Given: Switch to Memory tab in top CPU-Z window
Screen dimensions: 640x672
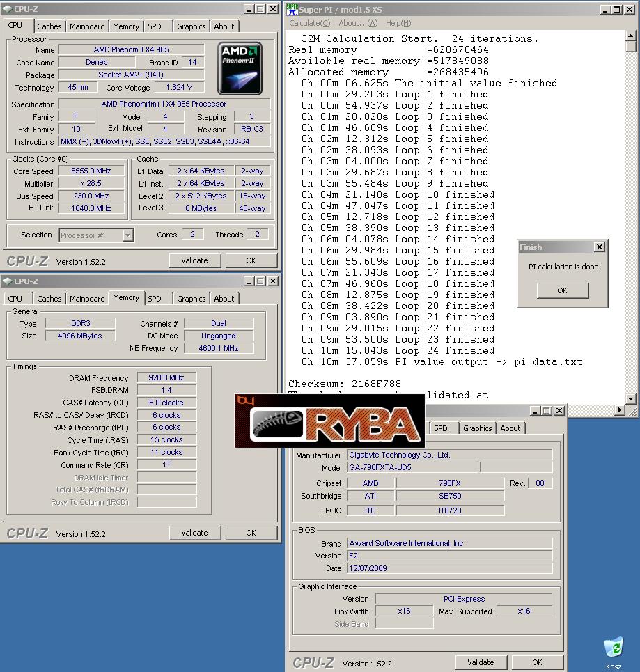Looking at the screenshot, I should pos(126,26).
